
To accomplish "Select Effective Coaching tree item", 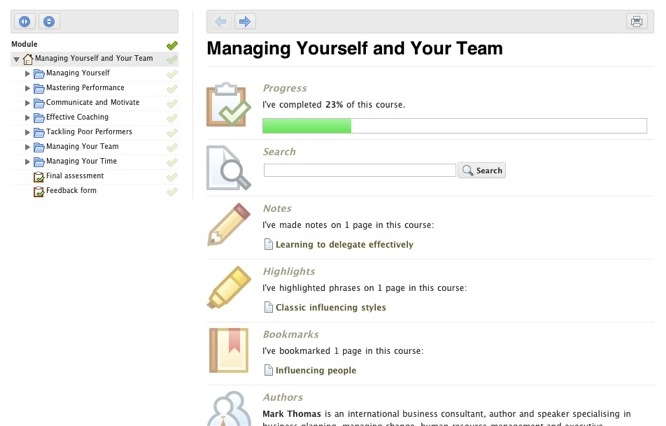I will coord(77,117).
